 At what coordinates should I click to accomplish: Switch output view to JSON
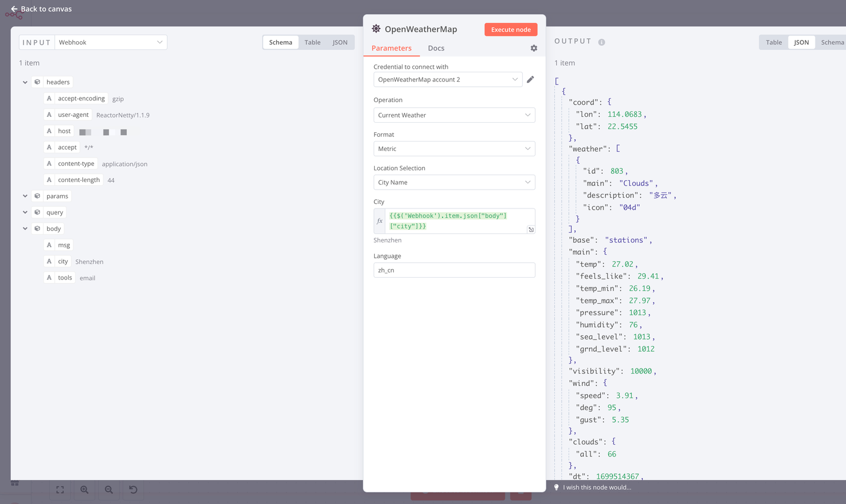[x=801, y=42]
